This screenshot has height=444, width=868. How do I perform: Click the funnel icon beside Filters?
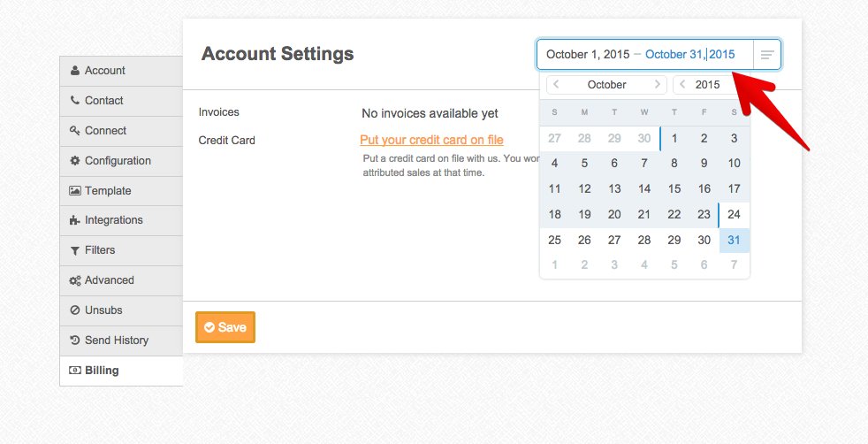(x=75, y=250)
